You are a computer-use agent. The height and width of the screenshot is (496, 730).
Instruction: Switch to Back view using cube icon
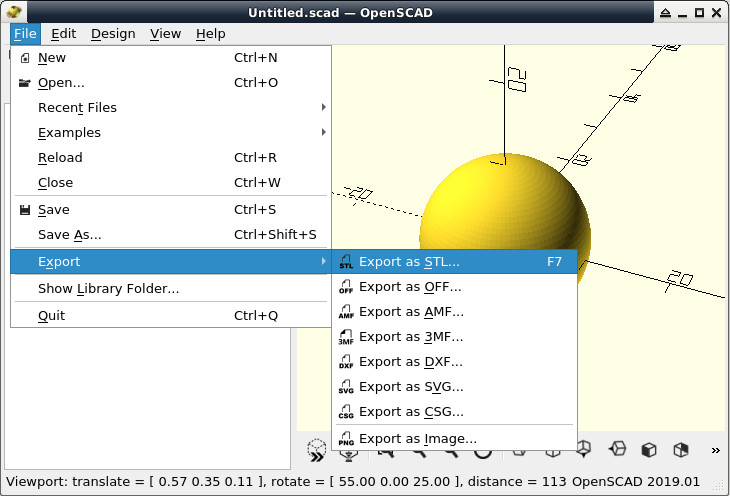point(681,450)
